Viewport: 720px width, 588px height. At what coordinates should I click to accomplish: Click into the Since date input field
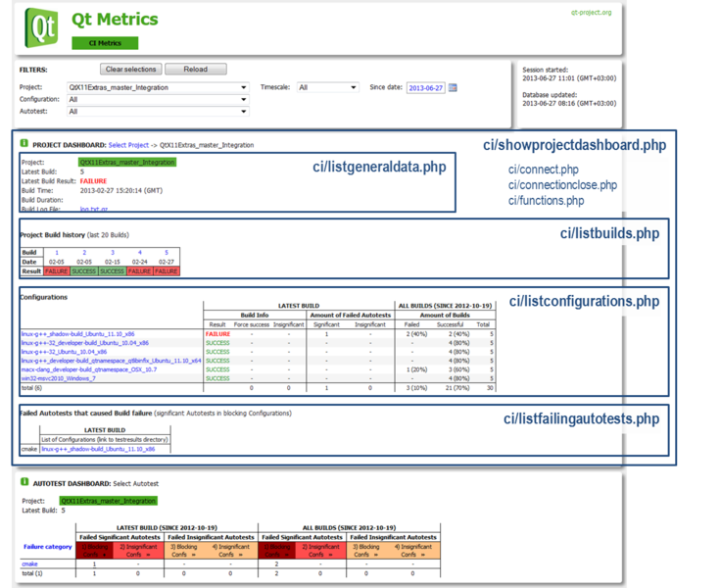pos(426,87)
